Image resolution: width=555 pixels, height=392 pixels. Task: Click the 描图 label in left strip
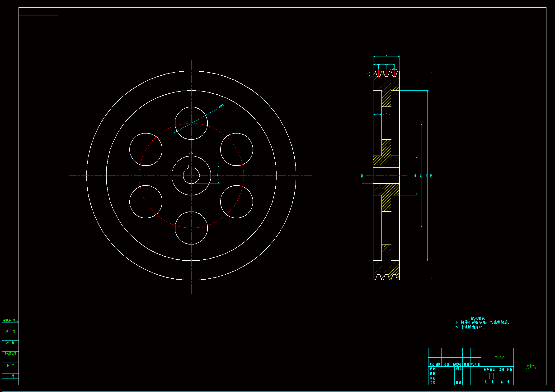click(x=10, y=332)
